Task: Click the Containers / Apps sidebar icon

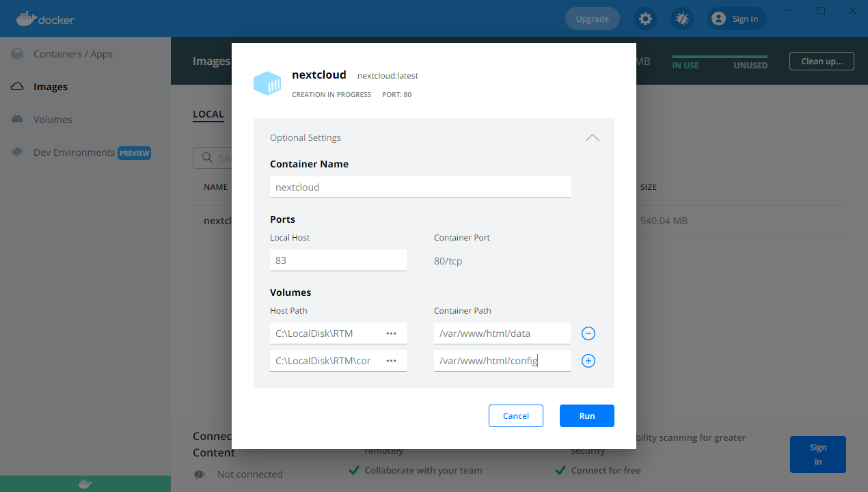Action: (x=18, y=54)
